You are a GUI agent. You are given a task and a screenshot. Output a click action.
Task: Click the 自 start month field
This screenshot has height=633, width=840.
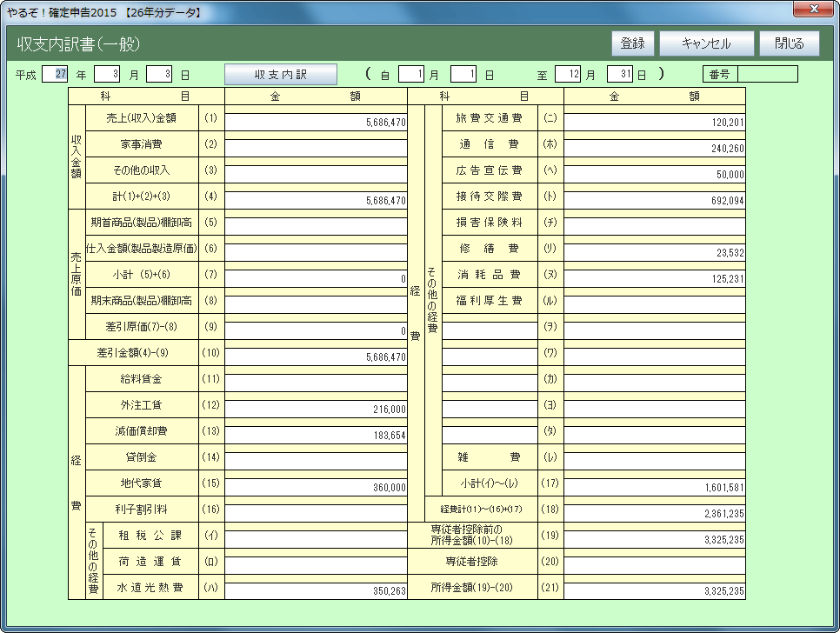point(411,74)
